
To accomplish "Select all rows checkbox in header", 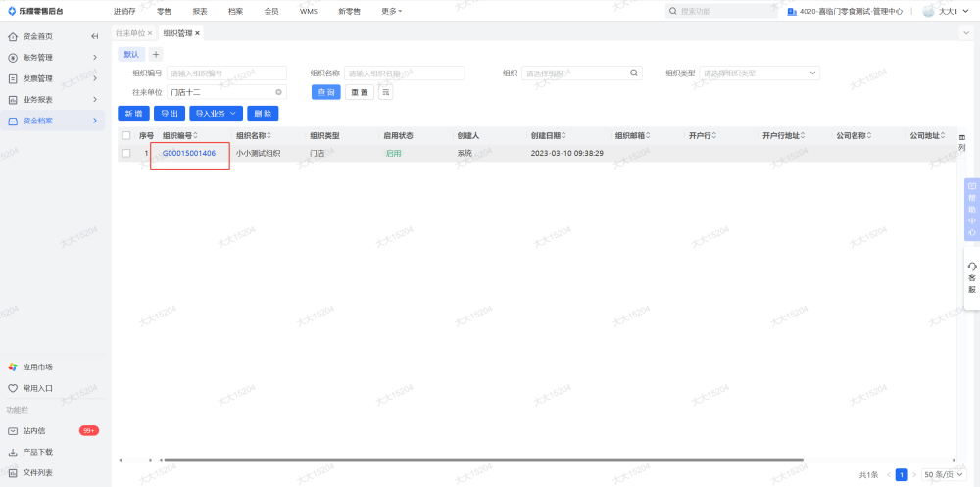I will coord(126,135).
